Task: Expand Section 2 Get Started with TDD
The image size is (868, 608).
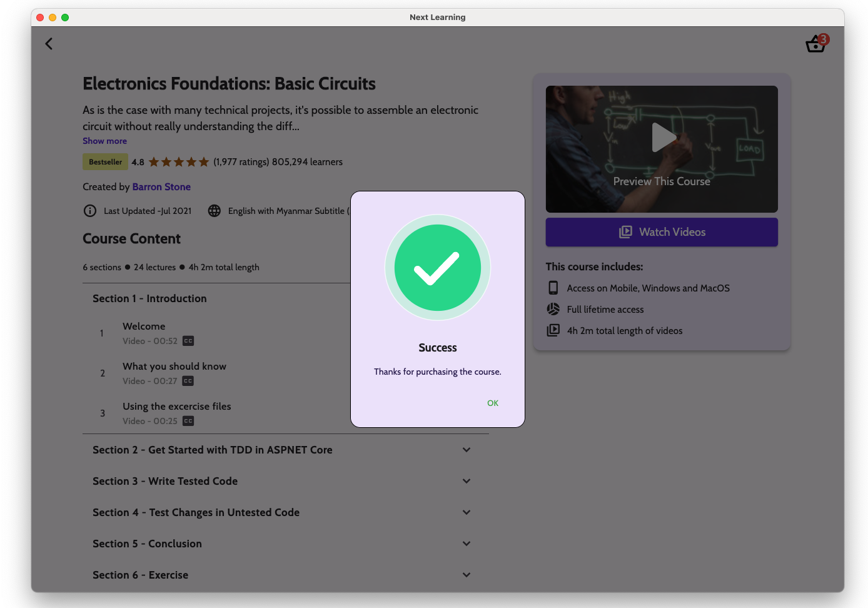Action: pyautogui.click(x=467, y=450)
